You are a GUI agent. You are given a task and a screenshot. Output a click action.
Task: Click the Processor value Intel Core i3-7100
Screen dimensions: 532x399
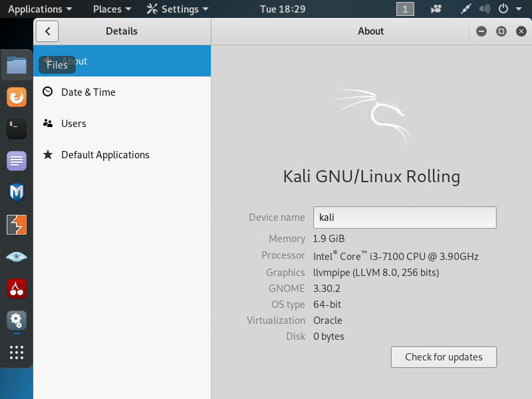coord(396,256)
